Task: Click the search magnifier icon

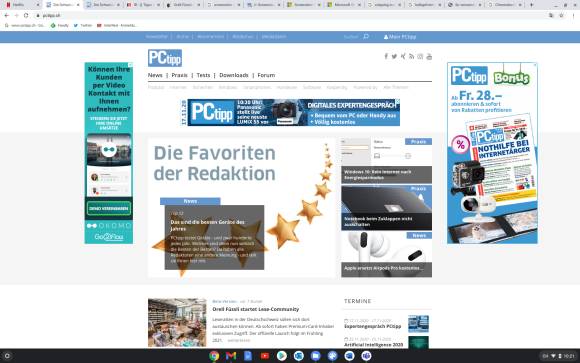Action: coord(366,36)
